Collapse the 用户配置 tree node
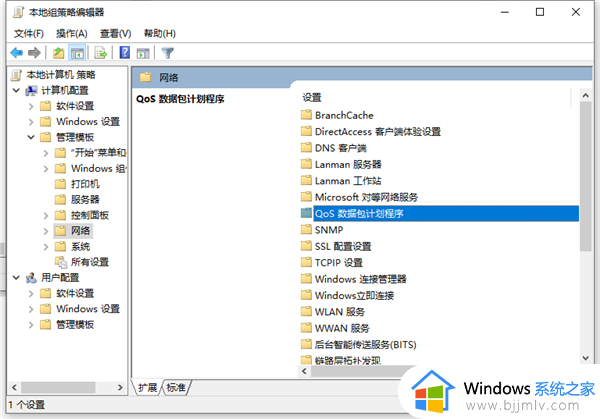Screen dimensions: 600x419 16,277
